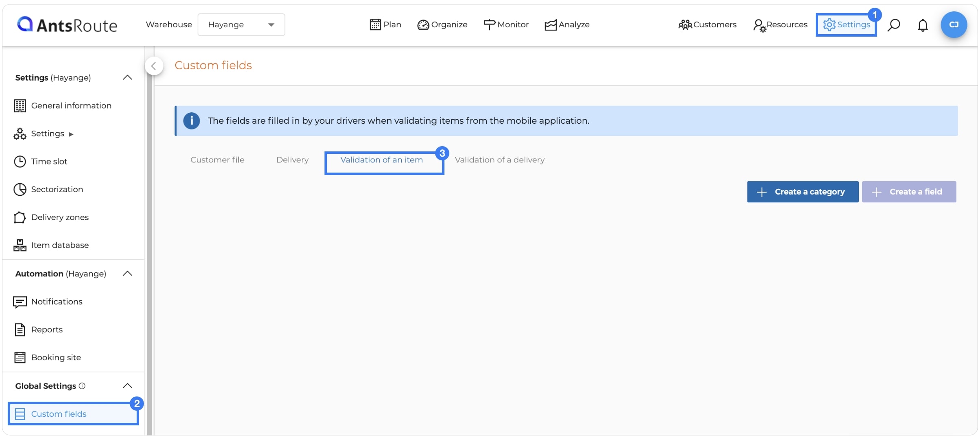Click the AntsRoute logo
The width and height of the screenshot is (980, 440).
pos(67,25)
